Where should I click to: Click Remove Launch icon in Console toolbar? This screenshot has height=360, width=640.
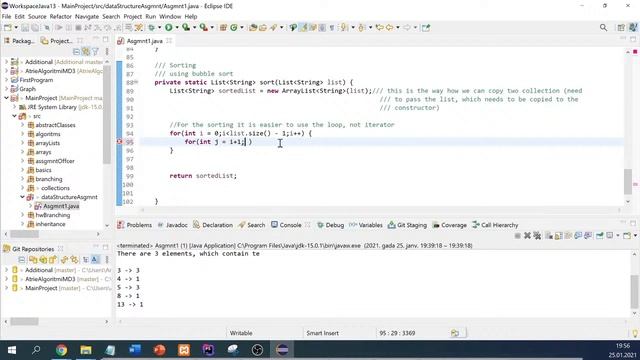pos(527,236)
